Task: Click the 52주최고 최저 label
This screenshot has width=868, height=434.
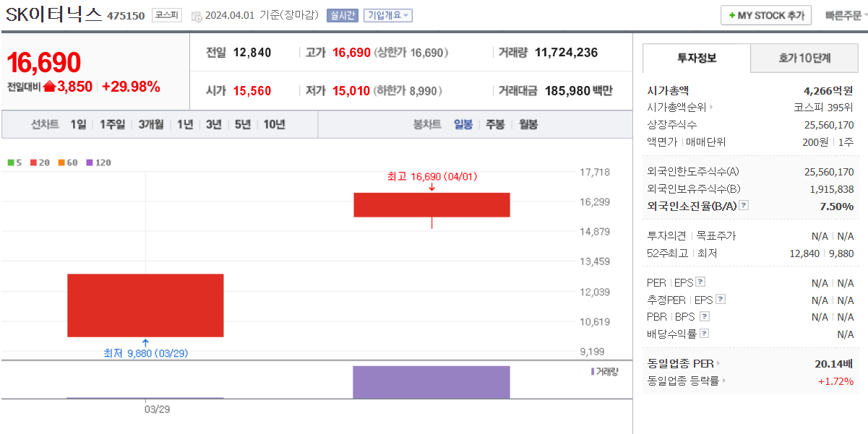Action: click(x=682, y=253)
